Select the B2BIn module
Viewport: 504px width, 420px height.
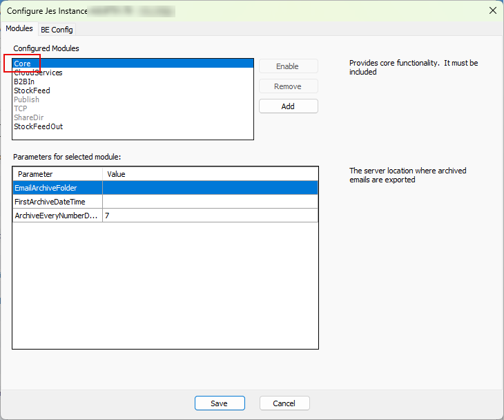click(x=24, y=82)
